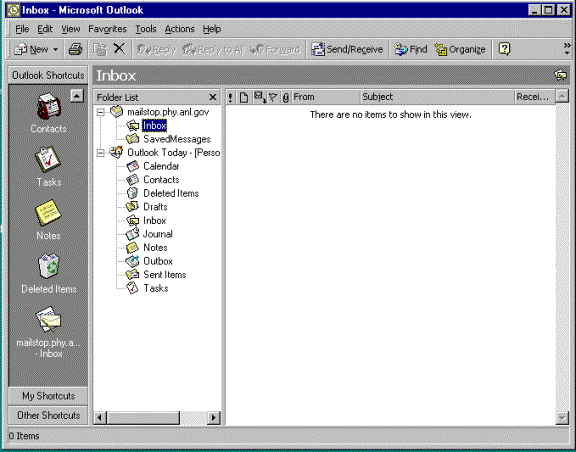Switch to Other Shortcuts group

point(48,415)
